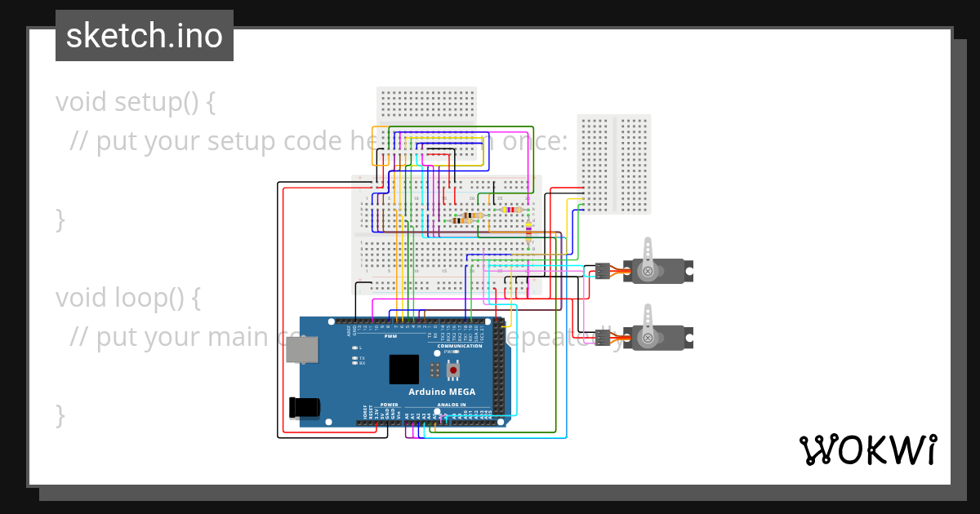Select the small breadboard on the right
Image resolution: width=980 pixels, height=514 pixels.
(x=614, y=162)
